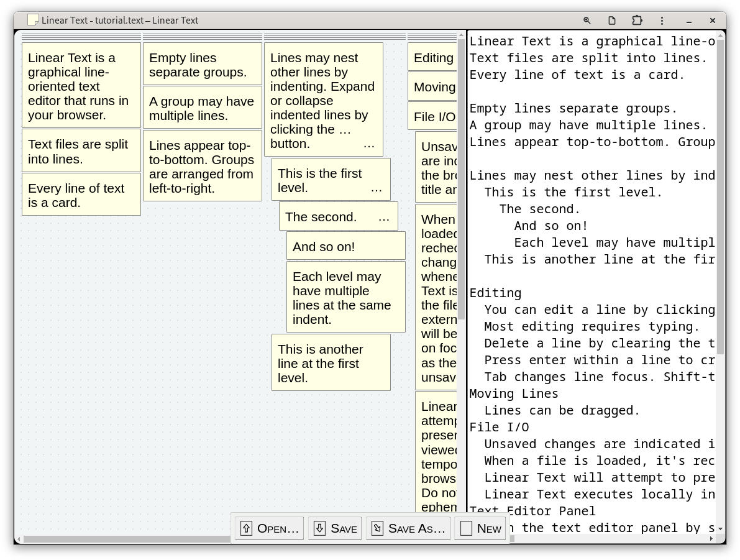Click the Save As… arrow icon
The height and width of the screenshot is (560, 740).
377,528
